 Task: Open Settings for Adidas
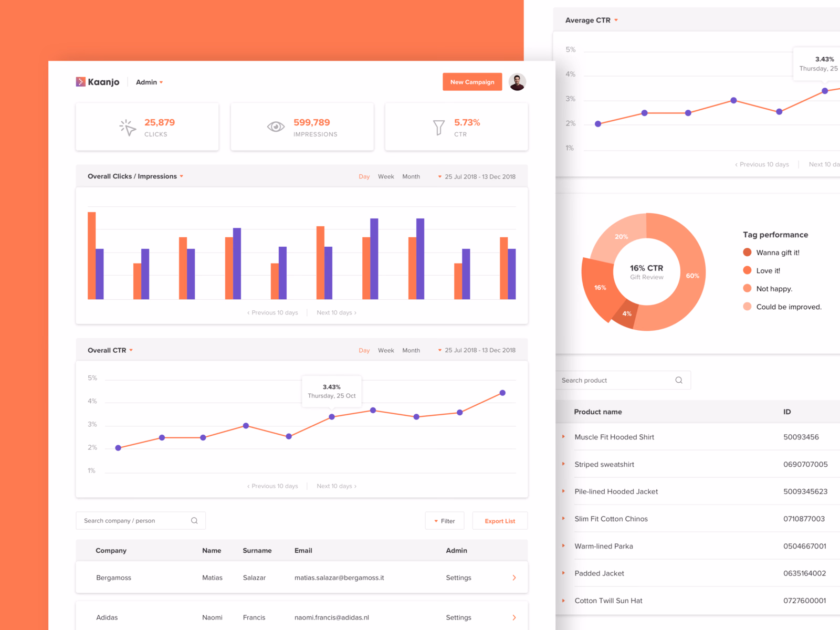[x=458, y=617]
